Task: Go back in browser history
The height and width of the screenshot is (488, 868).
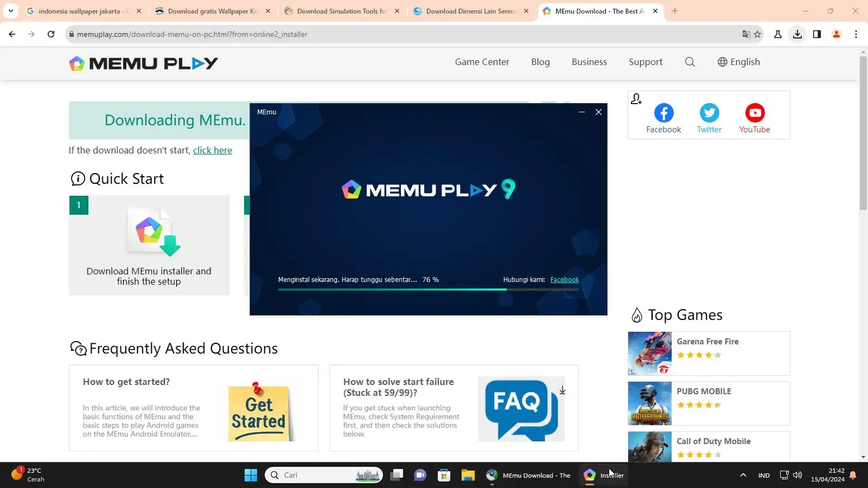Action: [x=12, y=34]
